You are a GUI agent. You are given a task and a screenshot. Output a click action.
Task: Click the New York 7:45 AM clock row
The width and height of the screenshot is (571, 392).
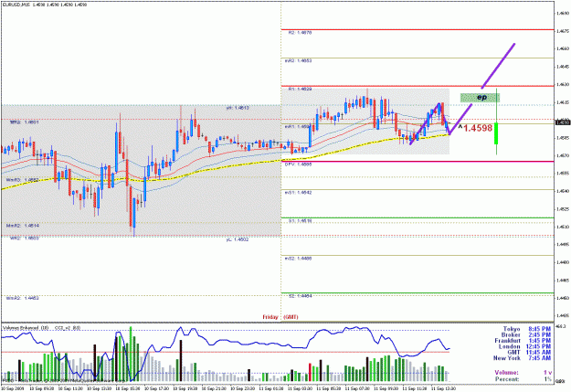(x=522, y=358)
